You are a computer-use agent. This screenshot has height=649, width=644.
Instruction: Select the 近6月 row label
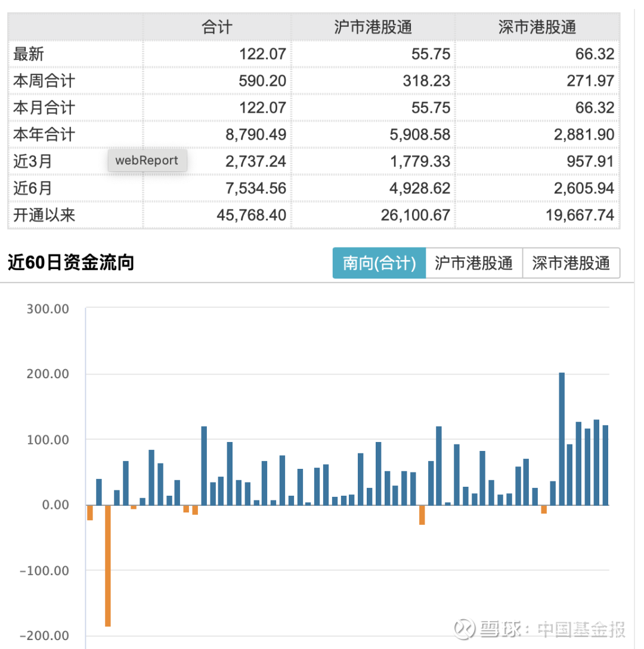(33, 188)
